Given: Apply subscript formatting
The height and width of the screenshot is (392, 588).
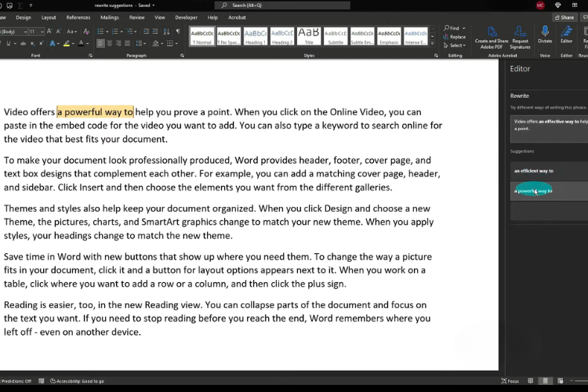Looking at the screenshot, I should coord(33,44).
